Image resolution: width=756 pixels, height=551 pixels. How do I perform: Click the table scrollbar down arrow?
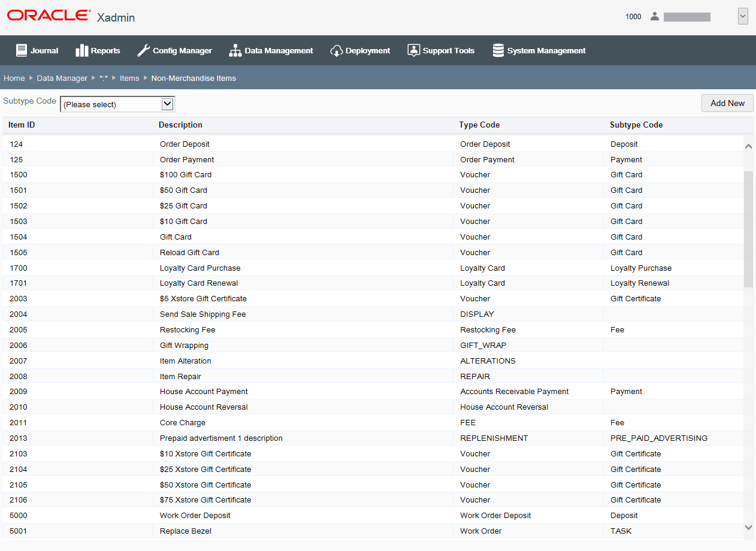(748, 527)
